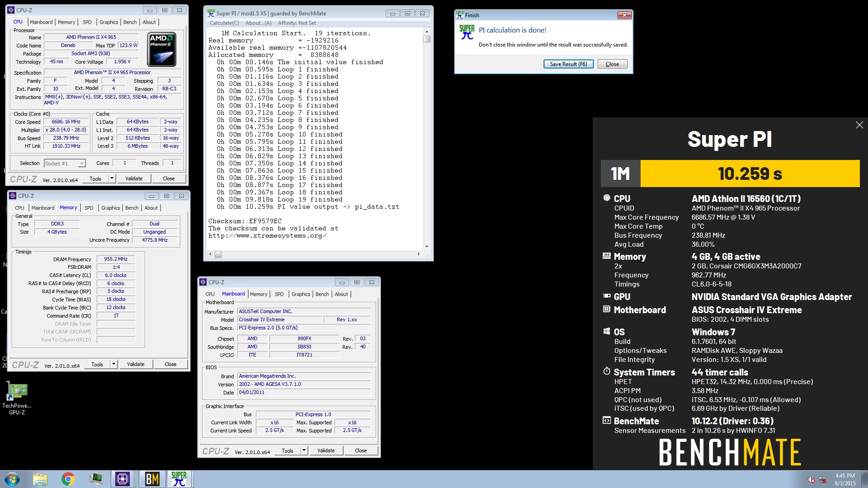
Task: Click BenchMate version icon in panel
Action: point(607,420)
